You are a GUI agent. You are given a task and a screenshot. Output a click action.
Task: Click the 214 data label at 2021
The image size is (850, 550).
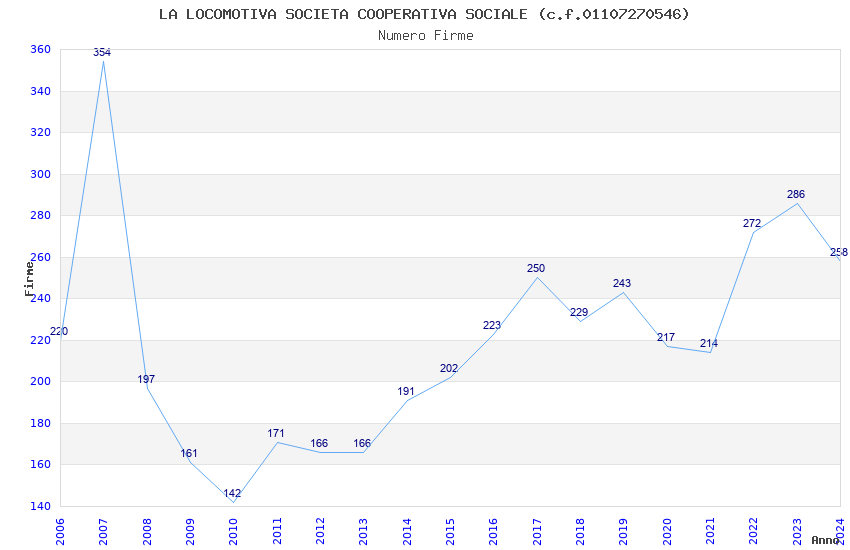click(709, 343)
